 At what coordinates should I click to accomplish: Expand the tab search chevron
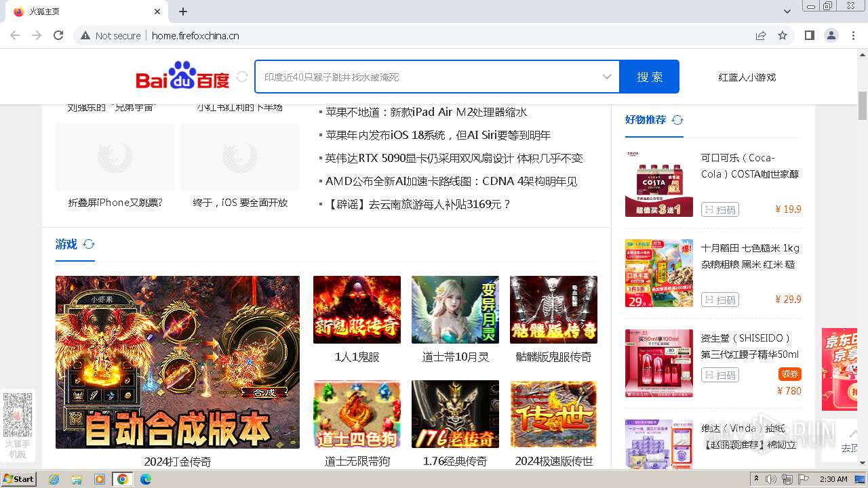click(787, 12)
